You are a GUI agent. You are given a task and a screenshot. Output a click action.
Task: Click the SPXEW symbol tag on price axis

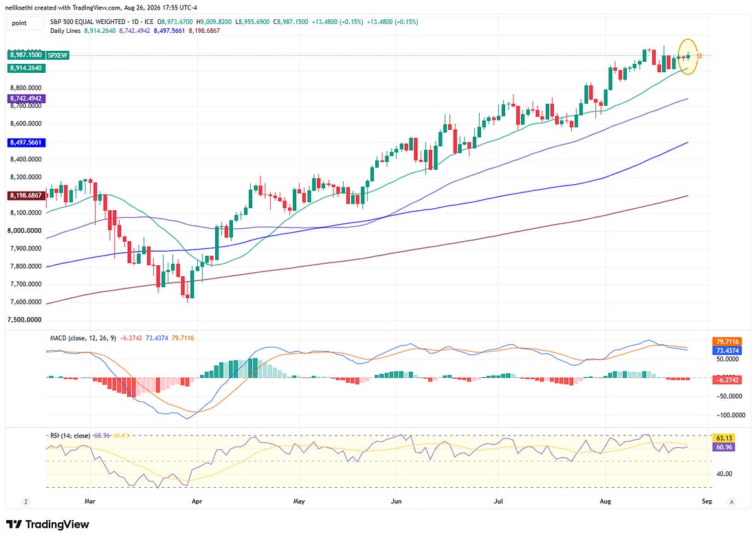point(57,56)
